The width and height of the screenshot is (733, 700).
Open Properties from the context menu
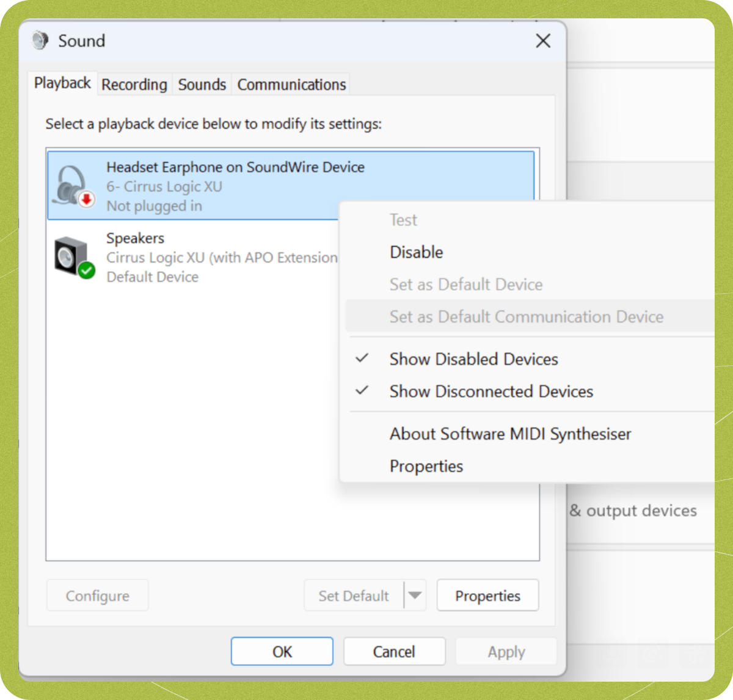tap(426, 466)
